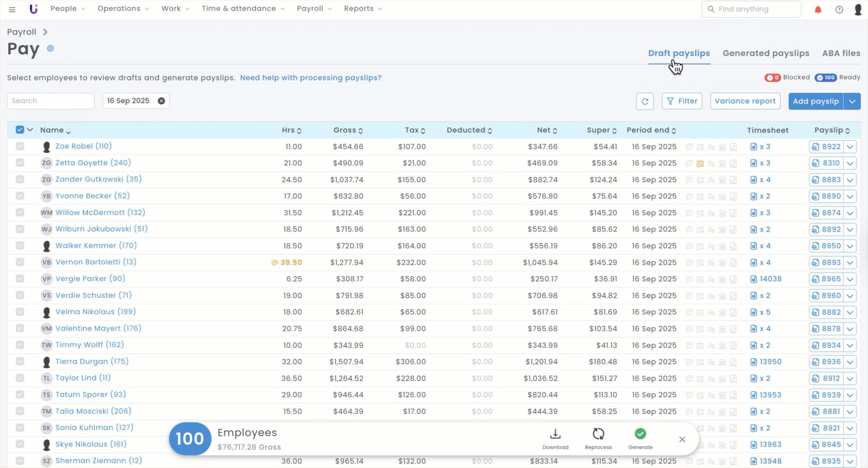Click the settings gear next to Pay
Image resolution: width=868 pixels, height=468 pixels.
51,49
